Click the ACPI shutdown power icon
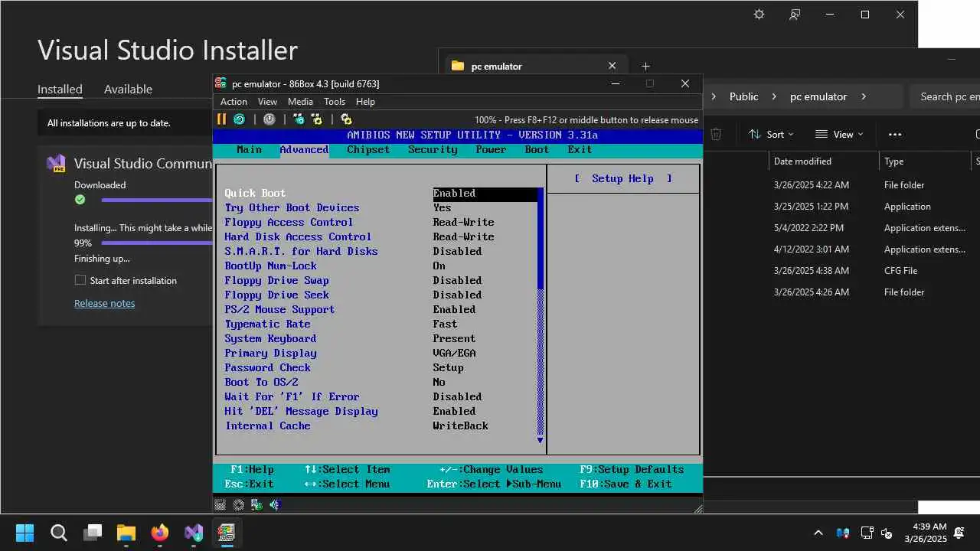 [x=269, y=119]
